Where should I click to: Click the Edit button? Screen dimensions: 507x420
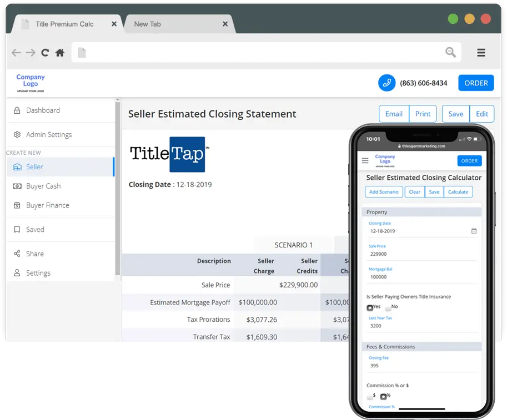pos(482,114)
